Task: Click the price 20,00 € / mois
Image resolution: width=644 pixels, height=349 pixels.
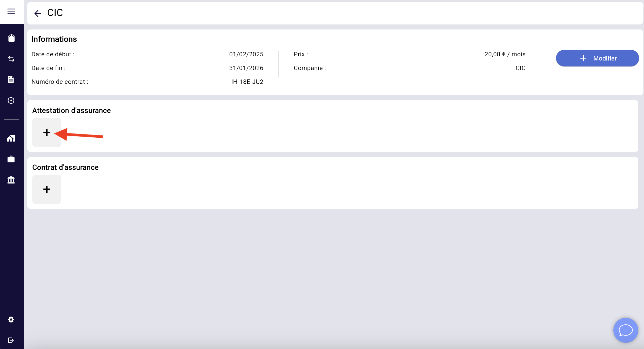Action: pos(505,54)
